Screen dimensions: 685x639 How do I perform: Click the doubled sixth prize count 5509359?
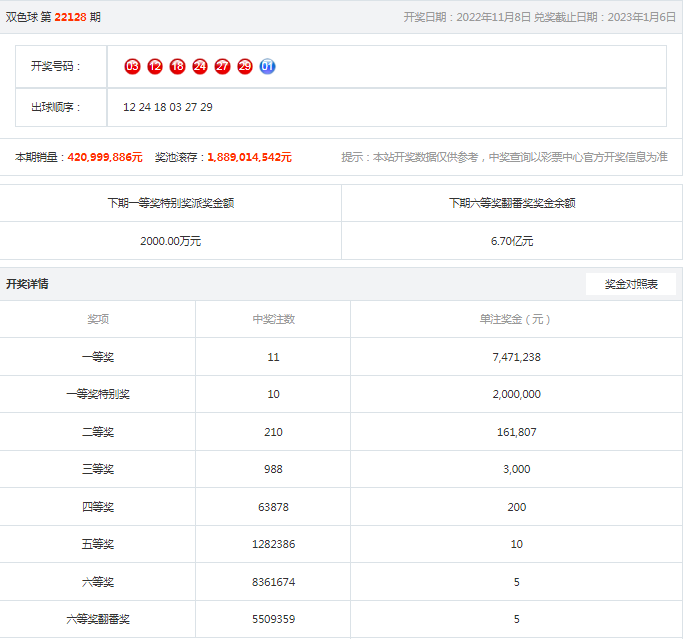click(273, 620)
